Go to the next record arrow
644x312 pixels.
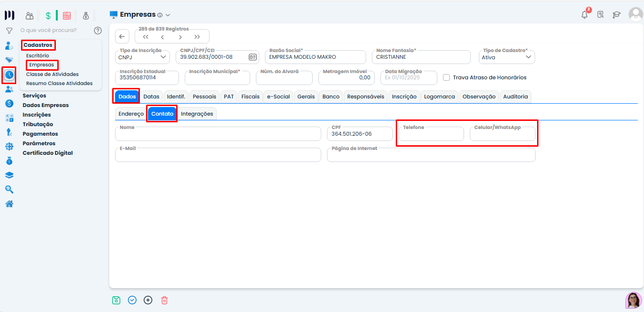[x=180, y=37]
